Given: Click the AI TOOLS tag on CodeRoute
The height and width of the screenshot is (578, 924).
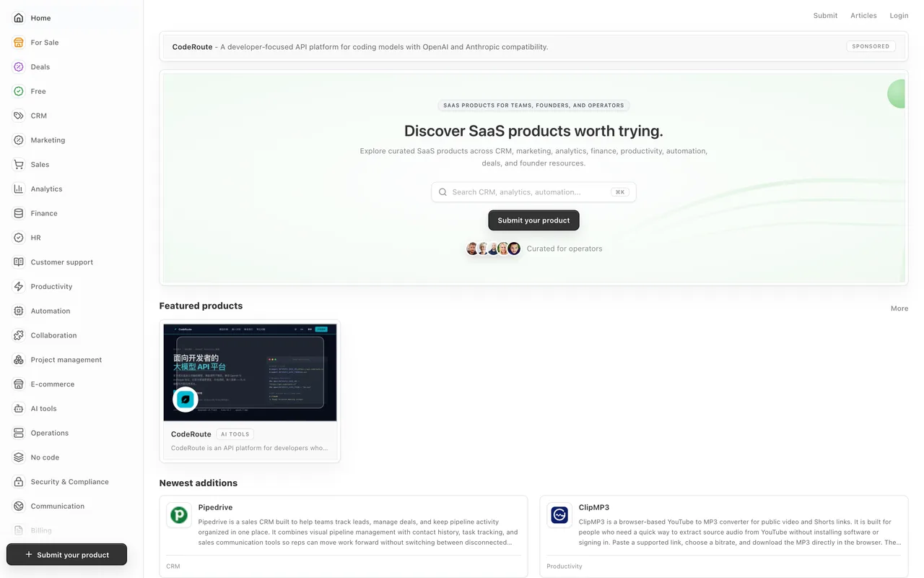Looking at the screenshot, I should point(235,434).
